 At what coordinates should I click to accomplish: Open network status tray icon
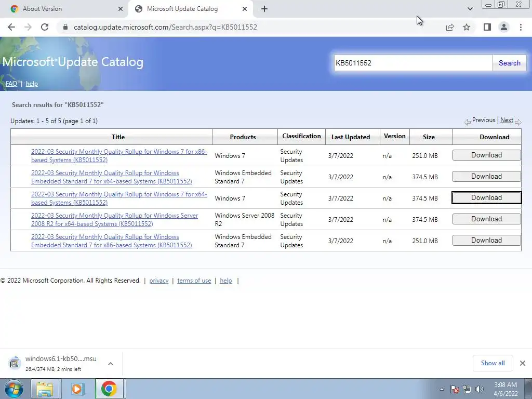click(x=467, y=389)
